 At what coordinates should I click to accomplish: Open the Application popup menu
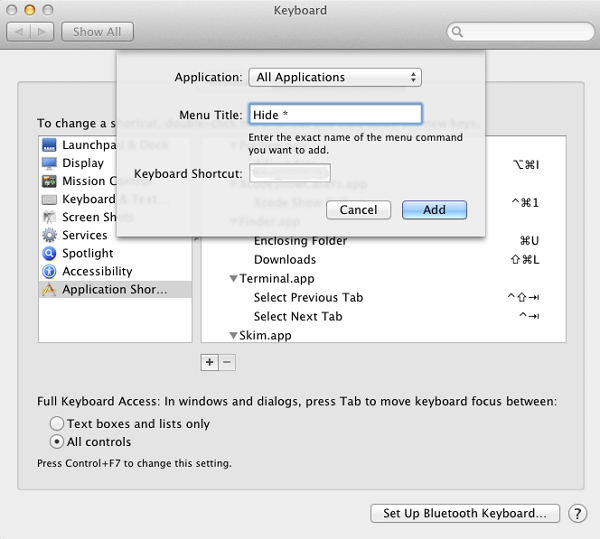335,77
